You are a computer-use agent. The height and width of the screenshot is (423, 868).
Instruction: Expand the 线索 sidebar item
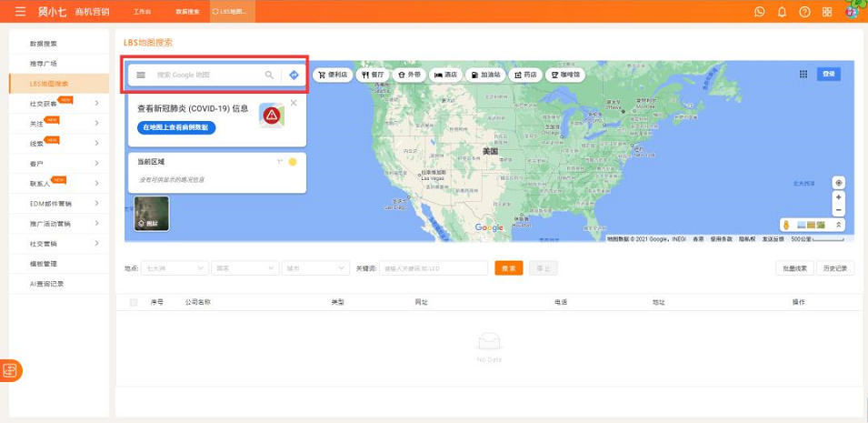coord(59,144)
